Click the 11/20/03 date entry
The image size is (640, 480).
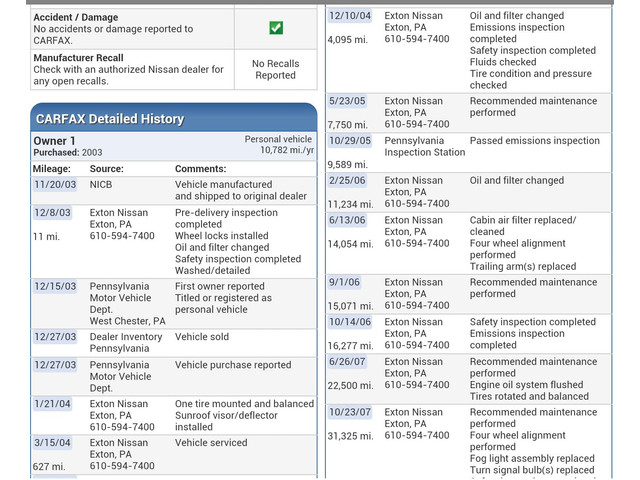55,185
